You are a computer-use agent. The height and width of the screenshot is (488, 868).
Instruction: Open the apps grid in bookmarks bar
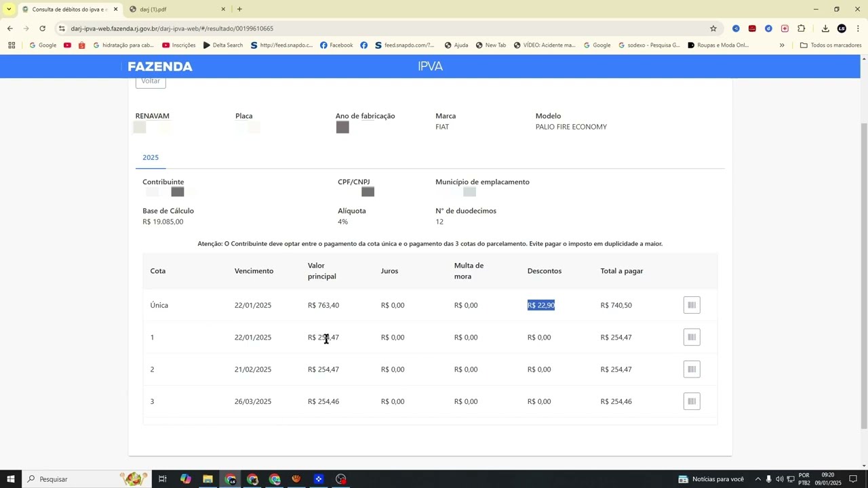12,45
